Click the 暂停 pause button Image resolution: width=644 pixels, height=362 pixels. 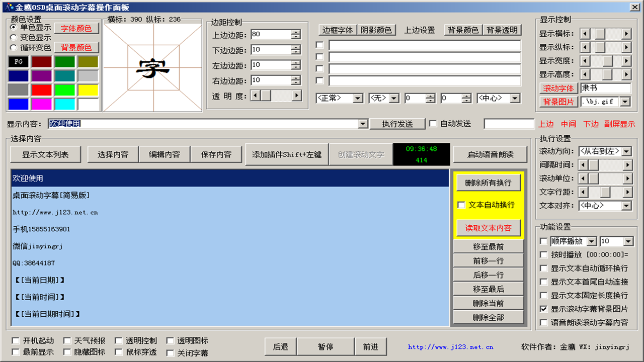[x=325, y=346]
